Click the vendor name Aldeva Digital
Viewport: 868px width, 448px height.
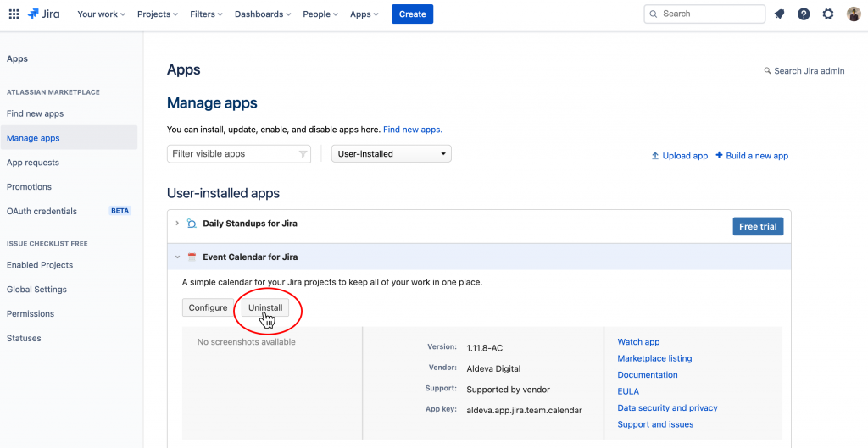493,368
